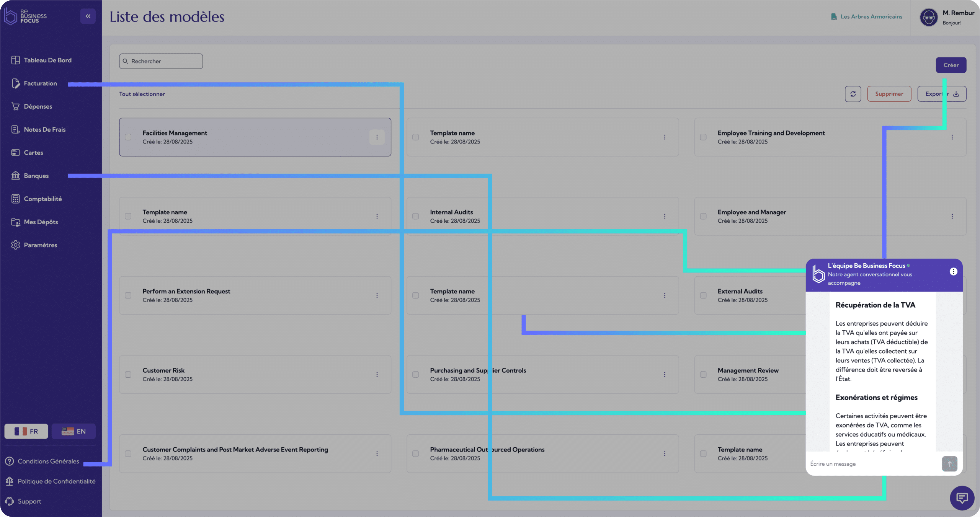Open Notes De Frais section
This screenshot has width=980, height=517.
pos(44,130)
